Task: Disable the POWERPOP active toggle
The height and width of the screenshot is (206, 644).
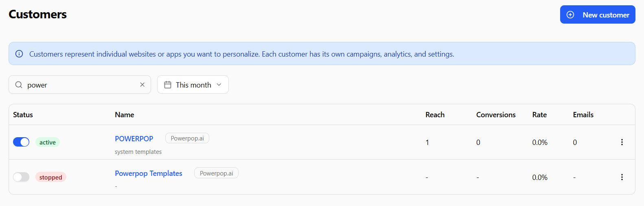Action: (21, 142)
